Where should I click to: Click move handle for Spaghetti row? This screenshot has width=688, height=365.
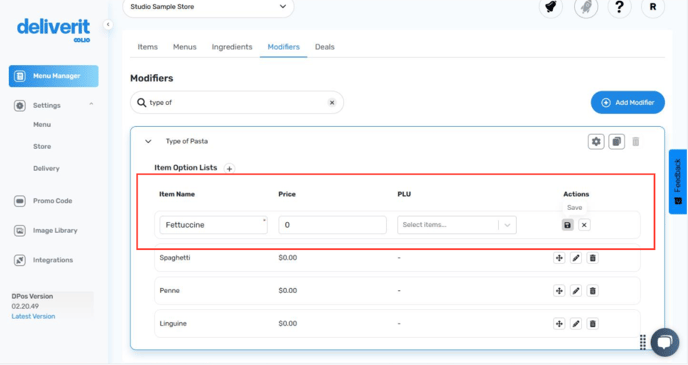tap(559, 258)
